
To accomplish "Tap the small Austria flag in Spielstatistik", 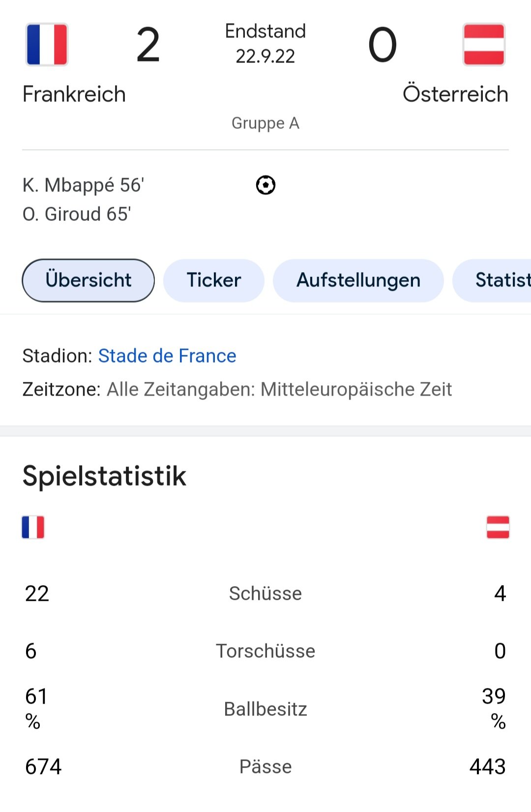I will tap(498, 527).
